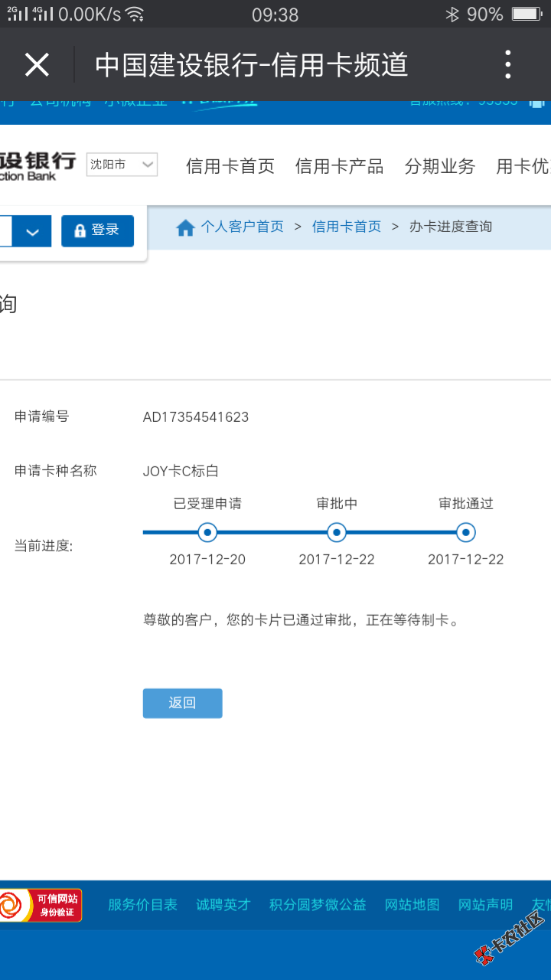
Task: Go to 信用卡首页 breadcrumb link
Action: [347, 227]
